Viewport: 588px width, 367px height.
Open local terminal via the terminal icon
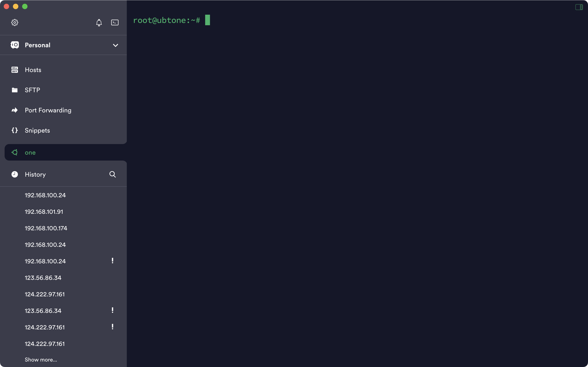(115, 22)
